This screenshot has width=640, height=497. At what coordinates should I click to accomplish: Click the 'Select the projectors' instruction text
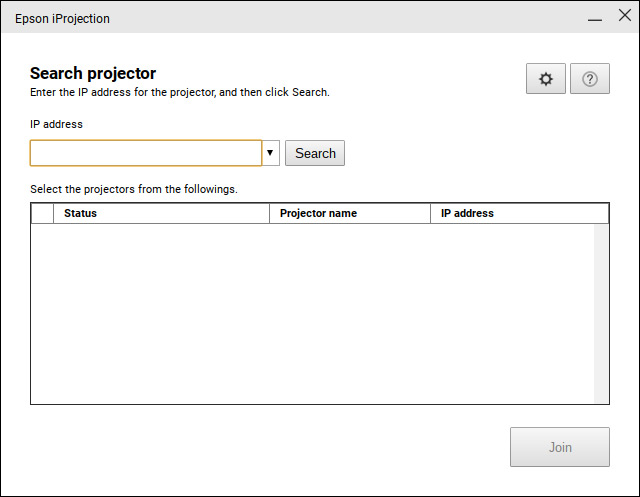point(134,188)
